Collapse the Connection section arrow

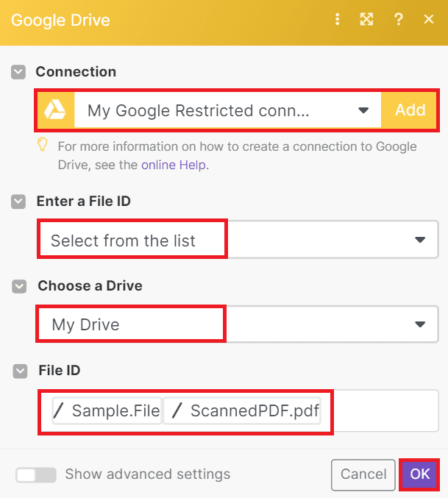18,72
